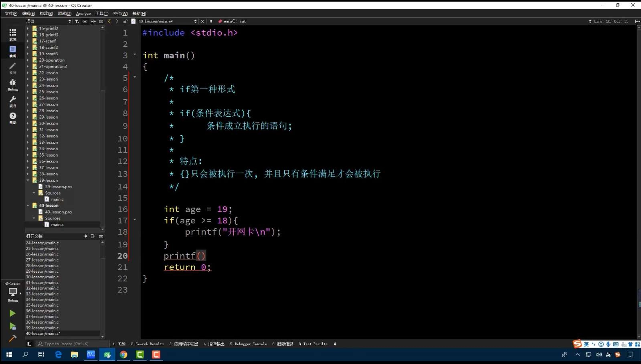Viewport: 641px width, 364px height.
Task: Start debugging with the play-bug button
Action: (12, 326)
